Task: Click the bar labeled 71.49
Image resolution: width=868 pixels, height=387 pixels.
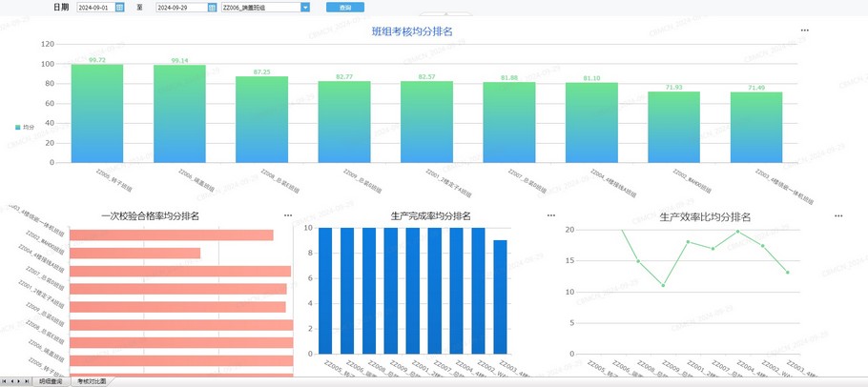Action: (755, 127)
